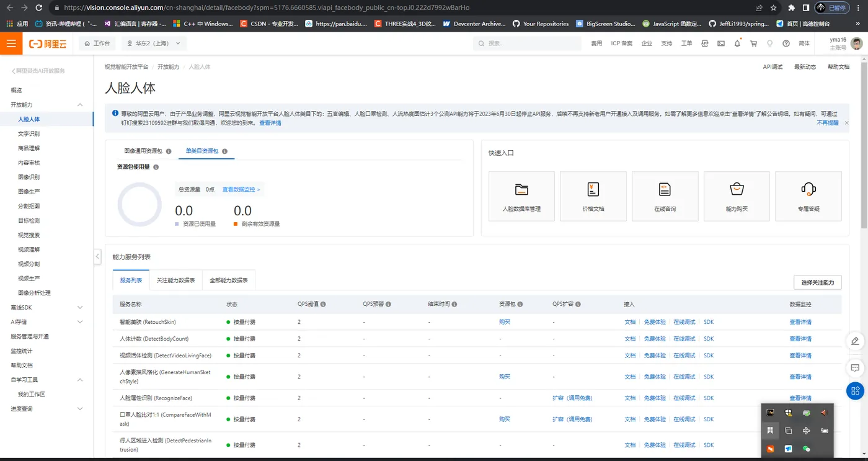Reload the page with refresh button
868x461 pixels.
pyautogui.click(x=39, y=8)
